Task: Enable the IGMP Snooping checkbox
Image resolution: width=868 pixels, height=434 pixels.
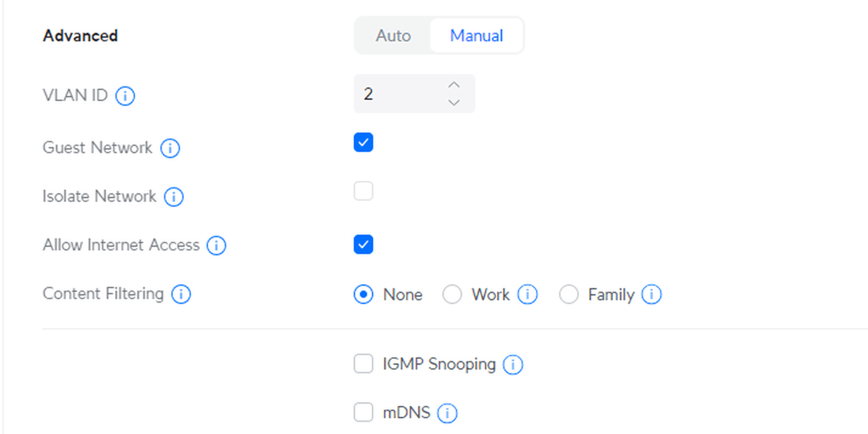Action: coord(363,364)
